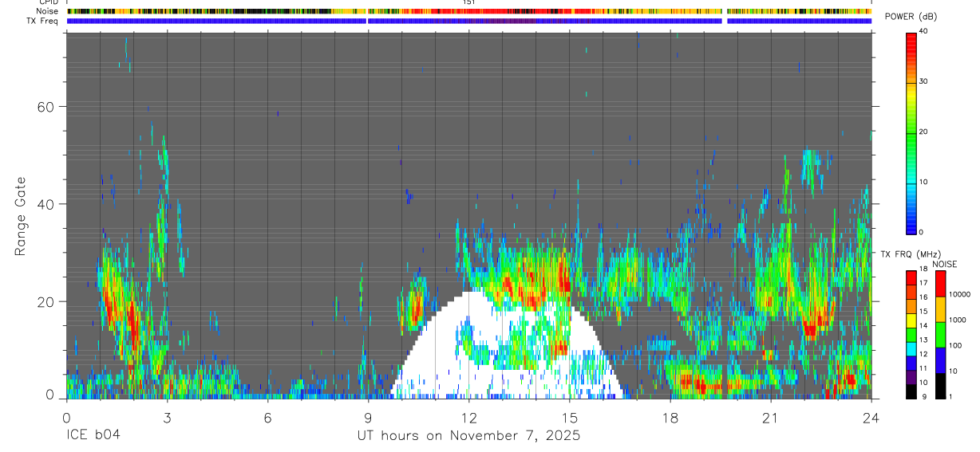
Task: Click the UT hours on November 7, 2025 title
Action: (468, 436)
